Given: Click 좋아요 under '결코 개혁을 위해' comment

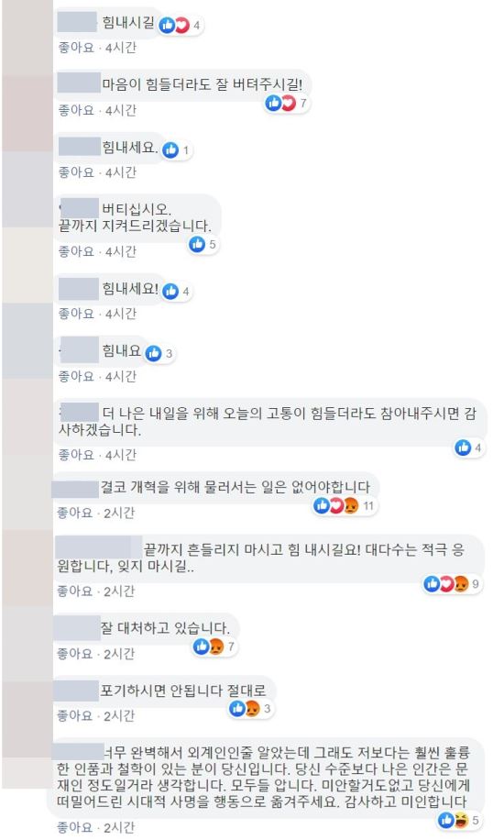Looking at the screenshot, I should click(75, 513).
